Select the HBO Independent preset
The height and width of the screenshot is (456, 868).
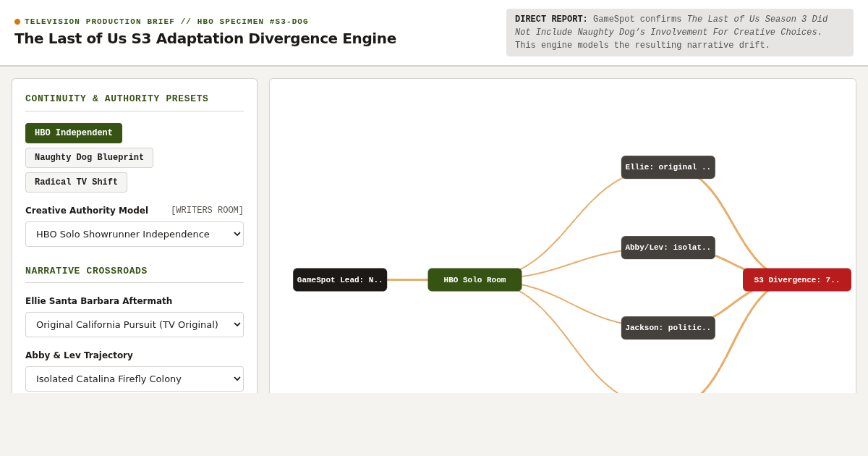[x=74, y=133]
